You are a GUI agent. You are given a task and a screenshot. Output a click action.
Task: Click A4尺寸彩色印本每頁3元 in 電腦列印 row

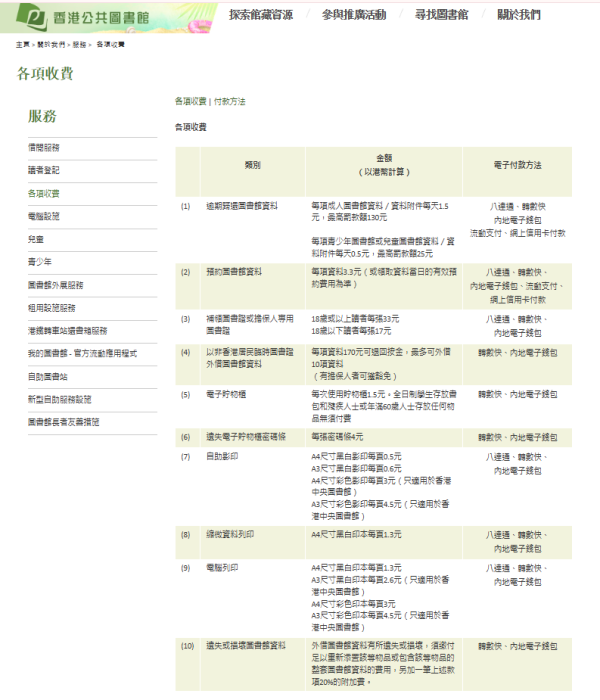(354, 604)
